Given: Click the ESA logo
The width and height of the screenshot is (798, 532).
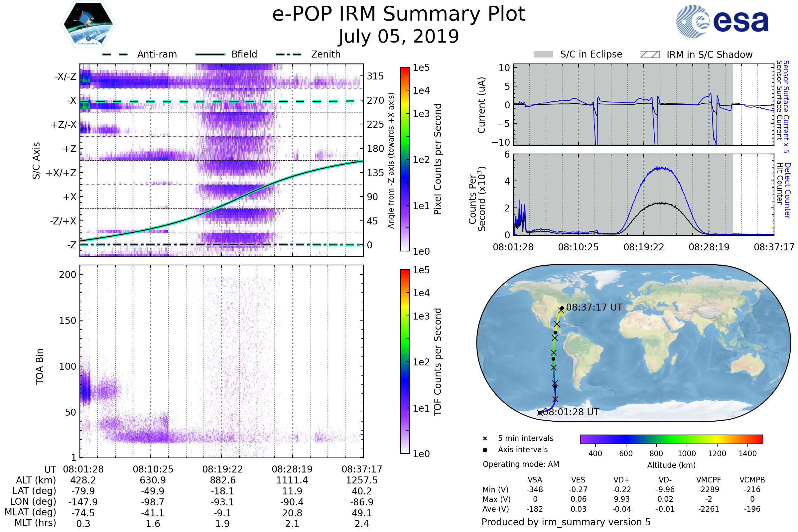Looking at the screenshot, I should 722,21.
